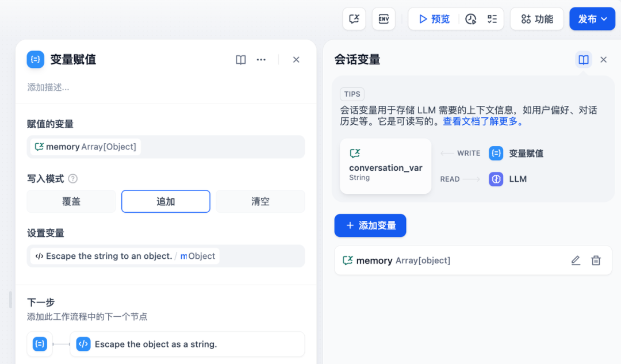Click the 添加变量 button to add a variable
The width and height of the screenshot is (621, 364).
point(370,225)
